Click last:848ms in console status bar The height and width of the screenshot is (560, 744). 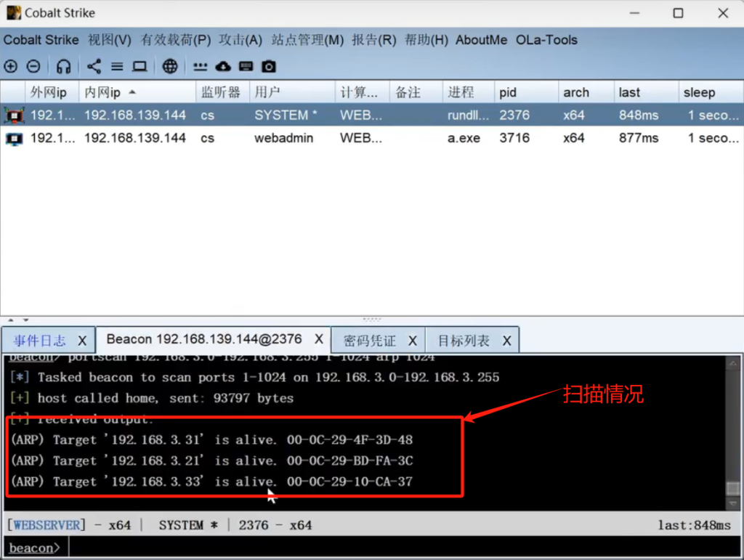point(694,525)
